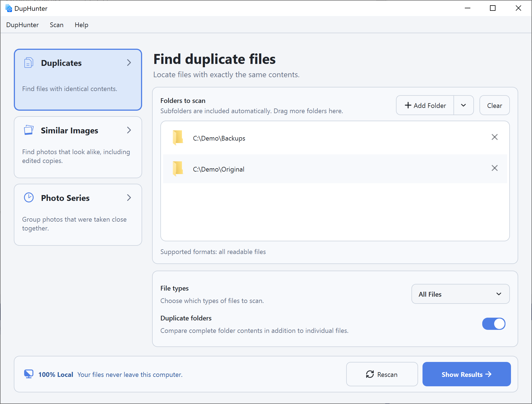Open Duplicates mode via its chevron

point(129,63)
